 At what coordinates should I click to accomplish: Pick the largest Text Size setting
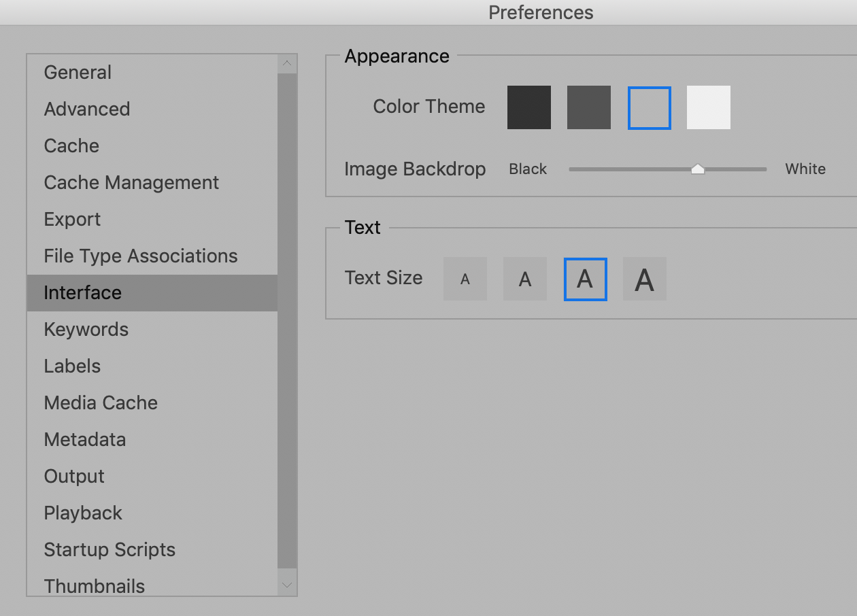(x=644, y=278)
